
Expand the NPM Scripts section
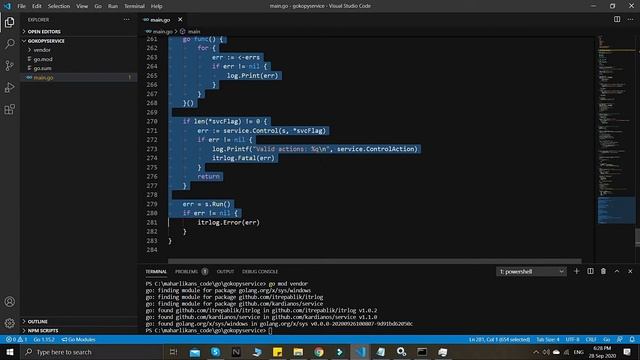click(x=79, y=331)
